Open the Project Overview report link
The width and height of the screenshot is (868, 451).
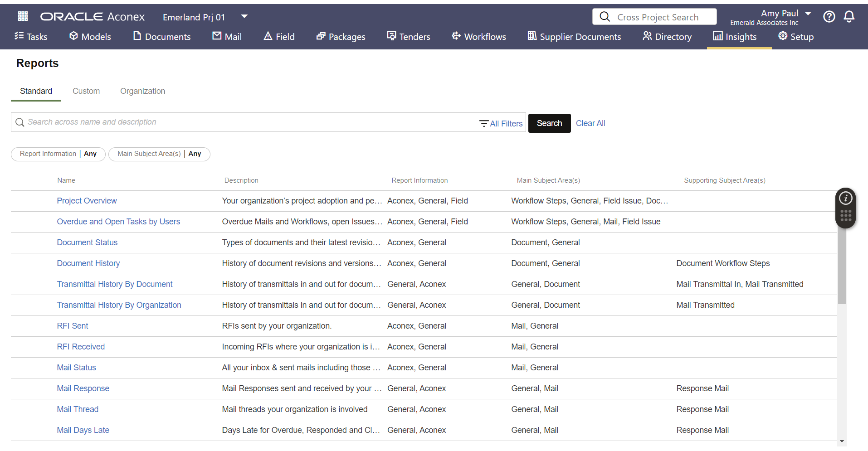point(87,201)
